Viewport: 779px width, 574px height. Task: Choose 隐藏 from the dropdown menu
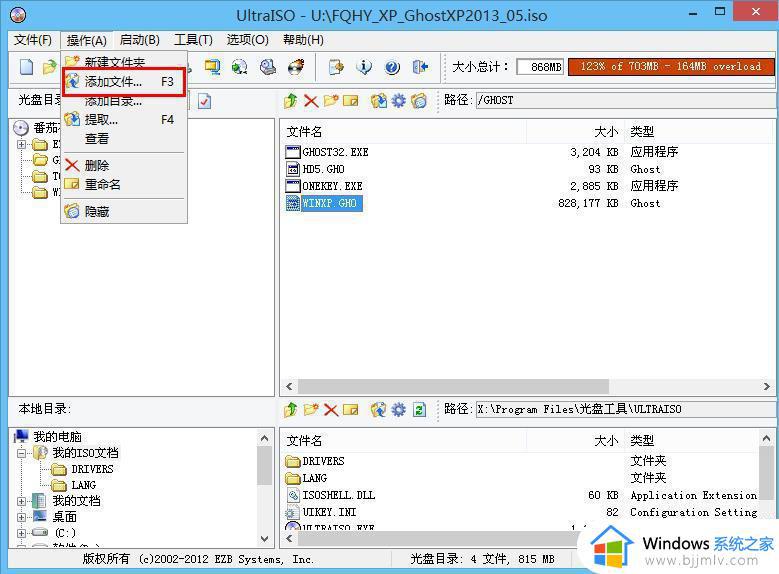point(124,212)
